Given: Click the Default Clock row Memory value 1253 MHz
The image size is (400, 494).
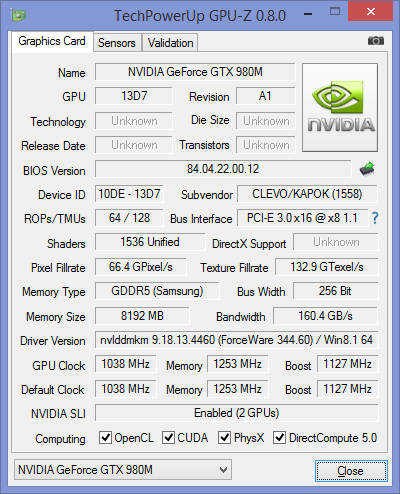Looking at the screenshot, I should (238, 389).
